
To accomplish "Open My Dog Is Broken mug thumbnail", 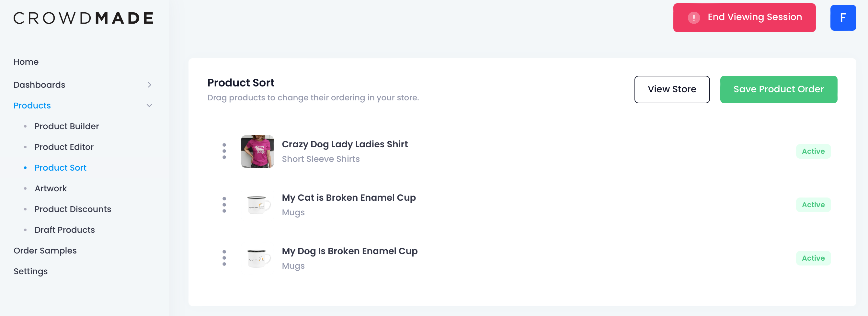I will pos(257,258).
